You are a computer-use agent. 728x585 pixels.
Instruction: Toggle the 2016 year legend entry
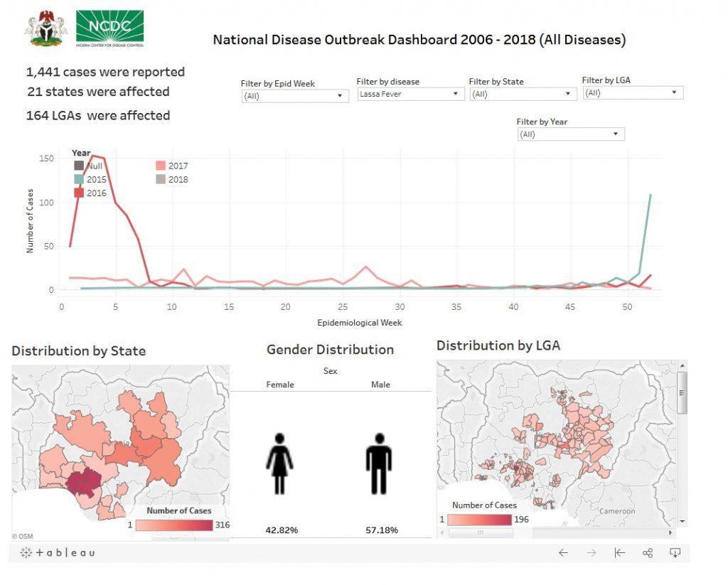pos(89,193)
